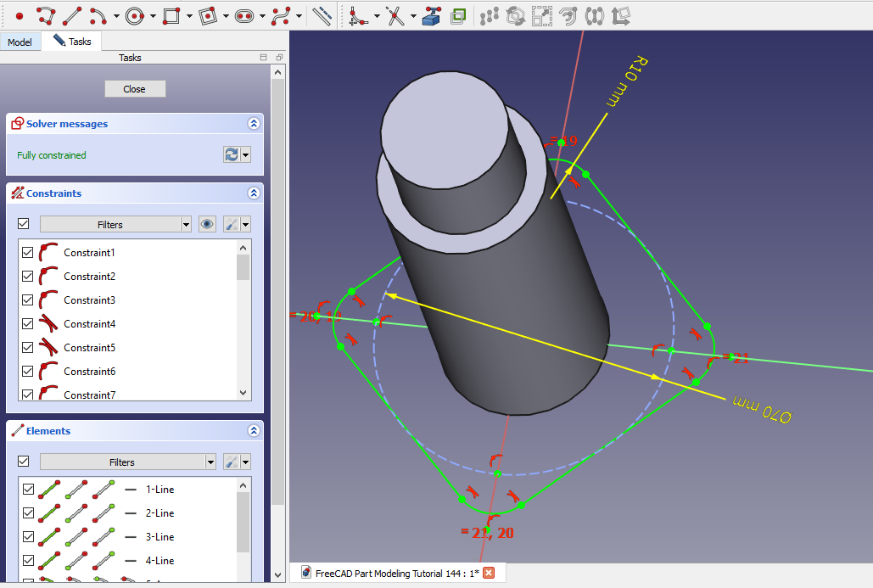The image size is (873, 588).
Task: Select the Create Point tool
Action: click(x=19, y=15)
